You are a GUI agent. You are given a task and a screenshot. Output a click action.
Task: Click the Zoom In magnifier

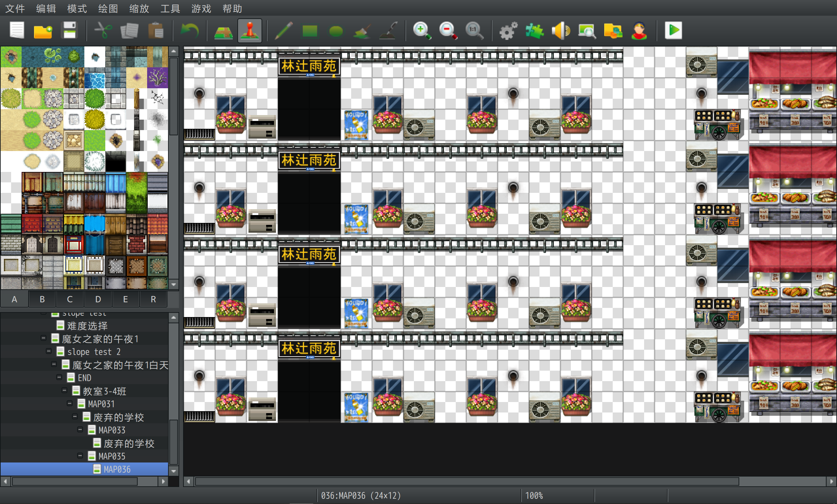422,31
